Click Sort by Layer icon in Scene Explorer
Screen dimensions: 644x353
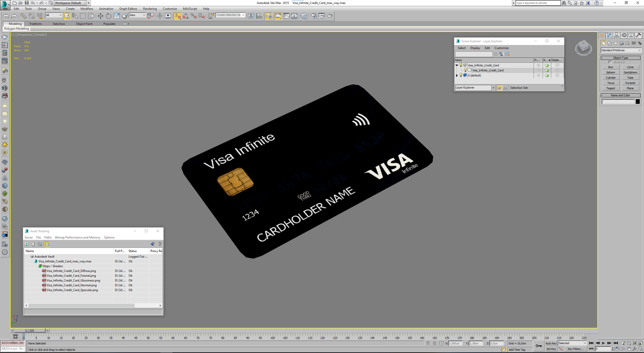point(499,88)
